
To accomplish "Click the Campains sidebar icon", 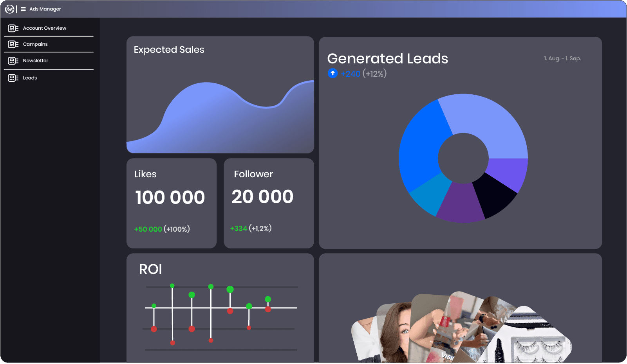I will tap(13, 44).
